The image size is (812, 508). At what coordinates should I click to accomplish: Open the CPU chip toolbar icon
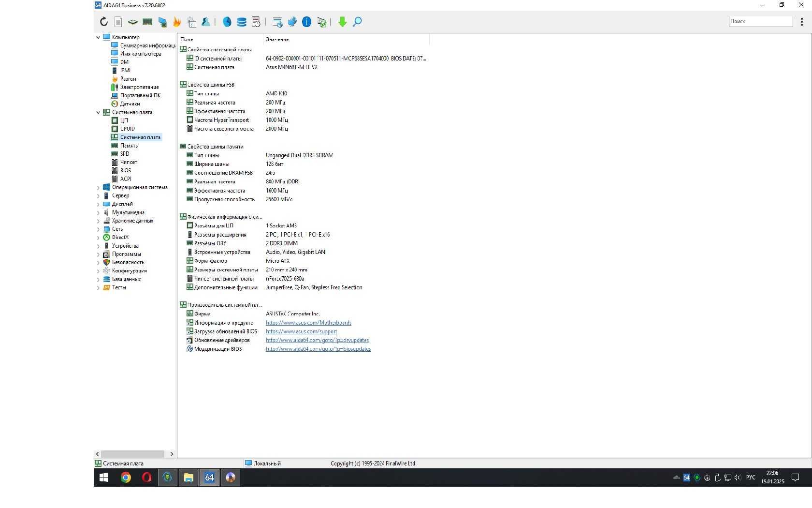pos(132,22)
